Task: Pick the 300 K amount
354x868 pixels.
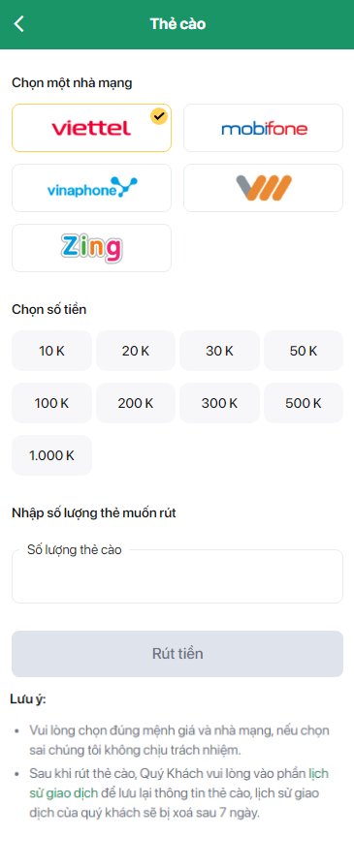Action: [x=219, y=403]
